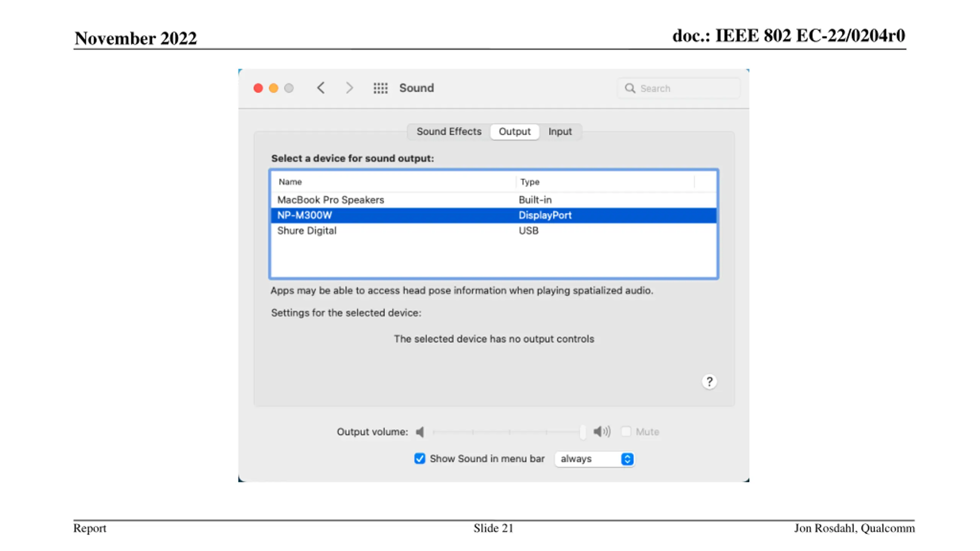
Task: Click the 'Output volume:' label
Action: (372, 432)
